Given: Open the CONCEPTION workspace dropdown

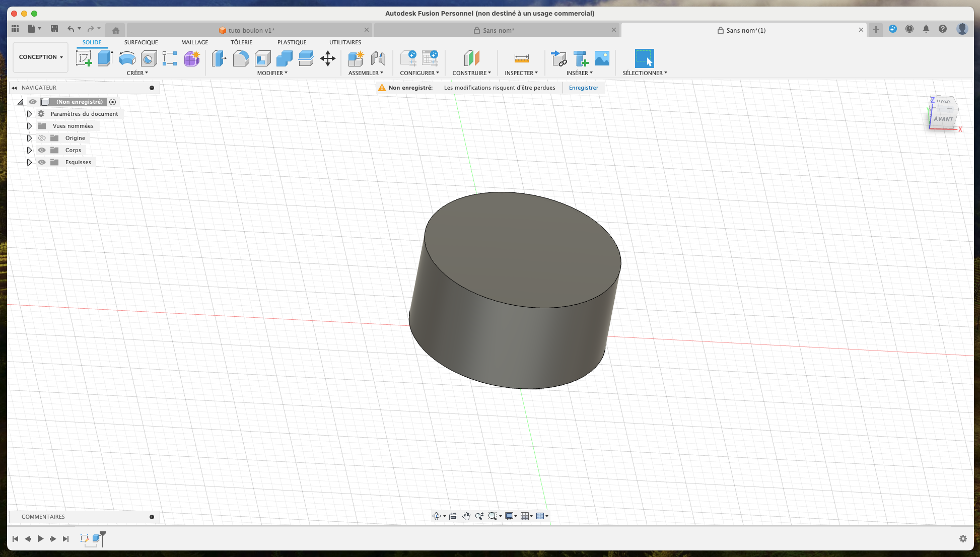Looking at the screenshot, I should 41,57.
